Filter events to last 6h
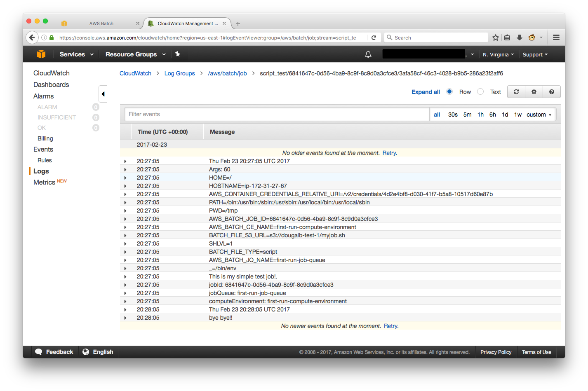Viewport: 588px width, 391px height. pos(493,115)
